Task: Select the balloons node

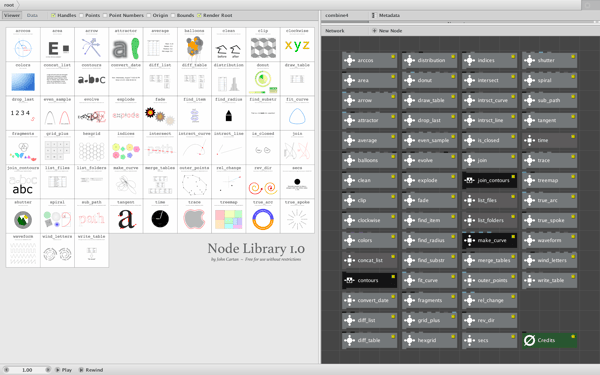Action: point(369,160)
